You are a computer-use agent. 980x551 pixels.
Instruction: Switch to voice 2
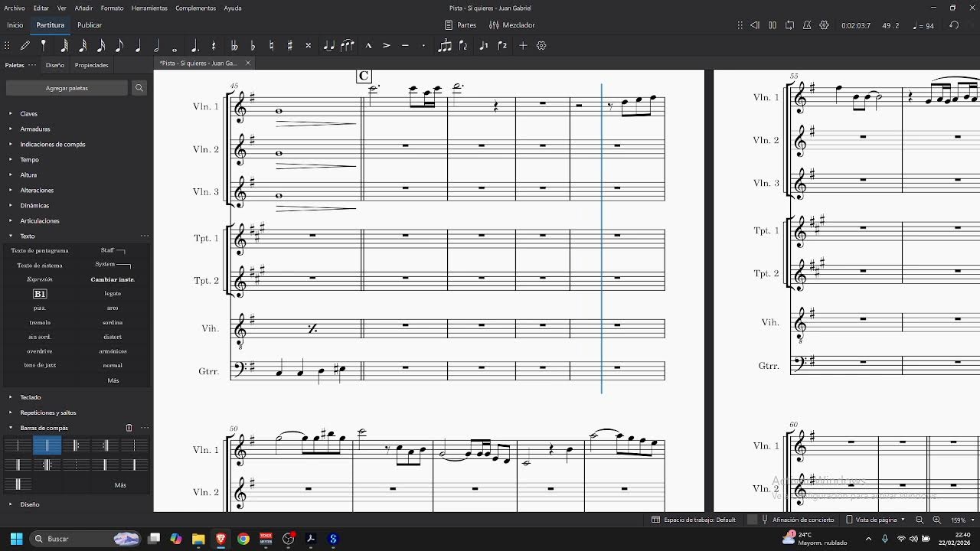click(x=502, y=46)
